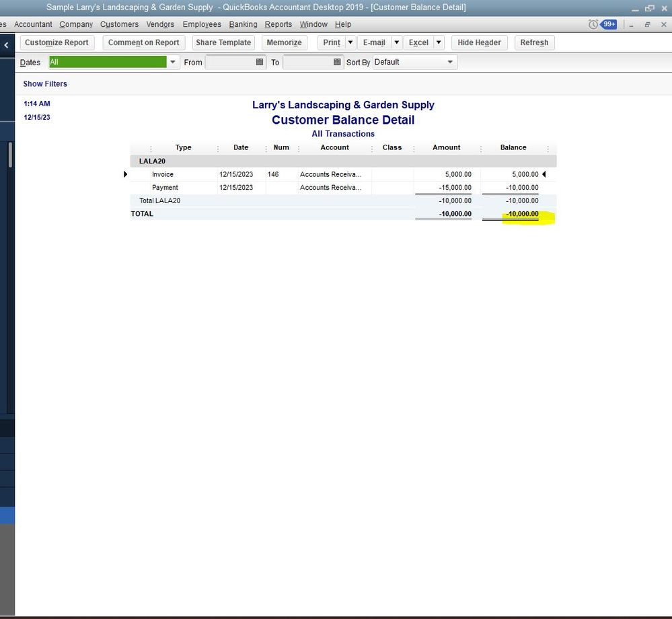The height and width of the screenshot is (619, 672).
Task: Click the Excel button
Action: coord(418,42)
